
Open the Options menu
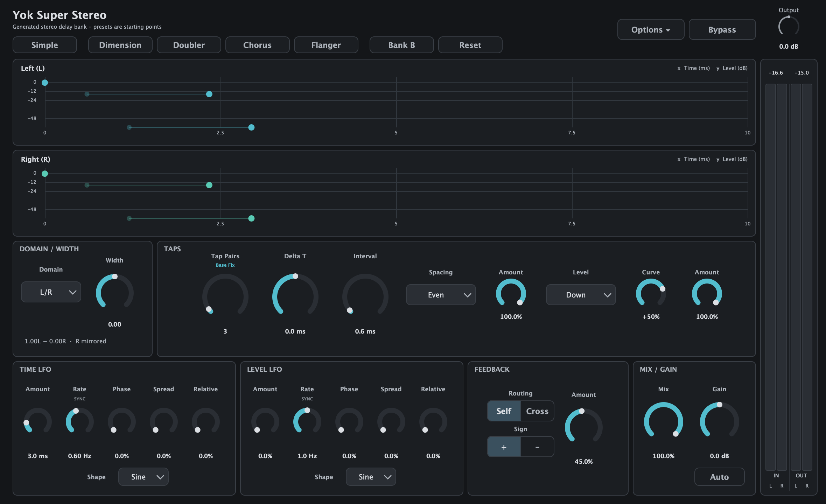[651, 30]
